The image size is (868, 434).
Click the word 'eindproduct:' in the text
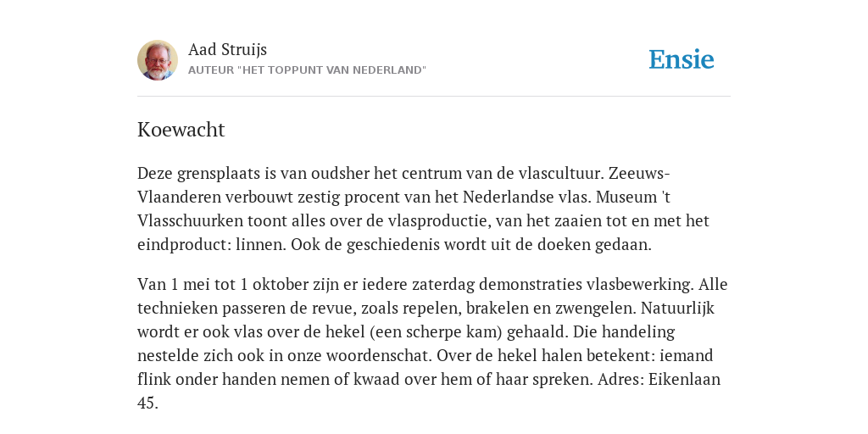[x=184, y=245]
